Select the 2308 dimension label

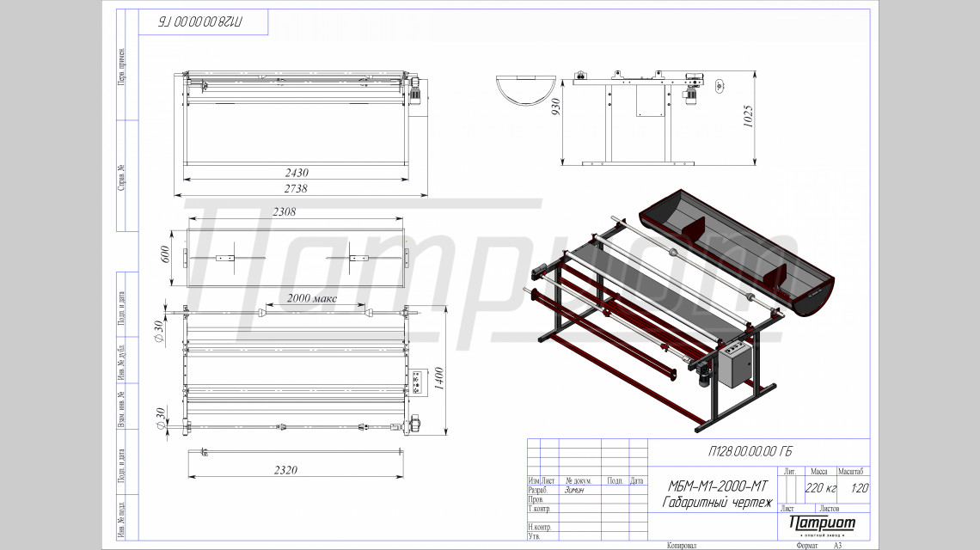coord(290,212)
